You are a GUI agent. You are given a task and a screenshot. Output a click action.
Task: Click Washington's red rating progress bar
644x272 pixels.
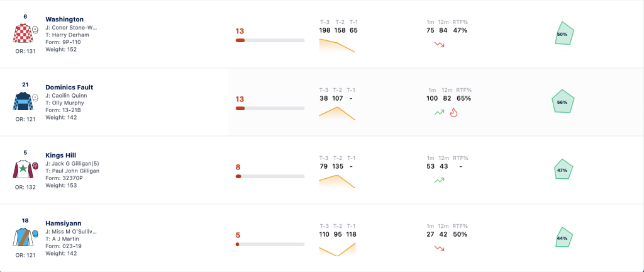pos(270,40)
